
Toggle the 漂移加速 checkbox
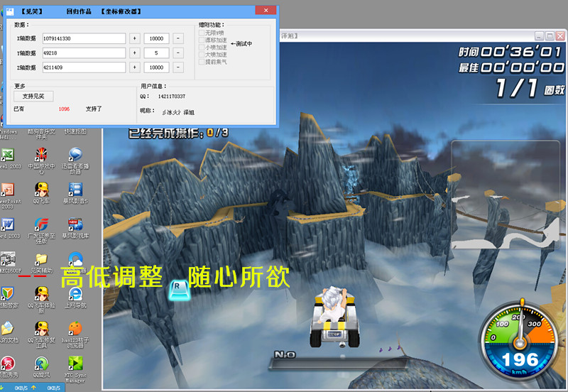point(202,40)
